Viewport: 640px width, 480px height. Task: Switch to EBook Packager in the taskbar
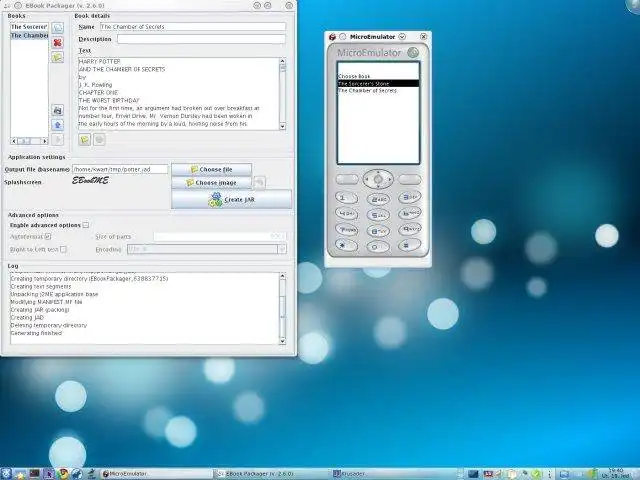pyautogui.click(x=273, y=474)
